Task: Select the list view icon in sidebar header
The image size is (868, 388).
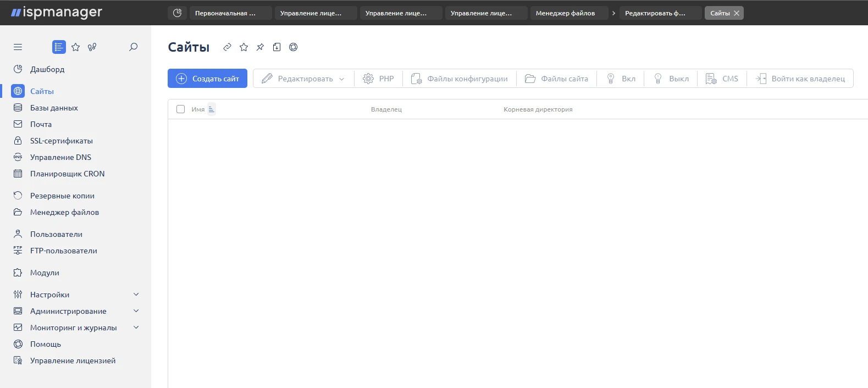Action: tap(59, 47)
